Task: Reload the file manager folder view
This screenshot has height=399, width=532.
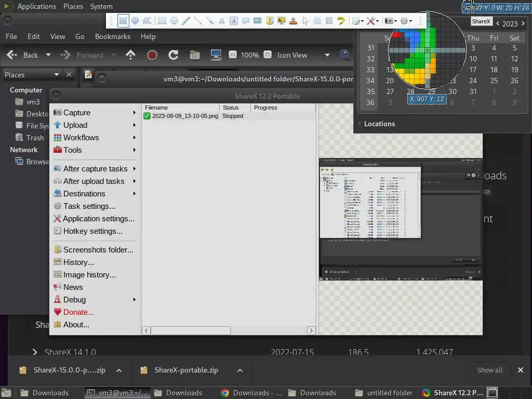Action: click(x=174, y=55)
